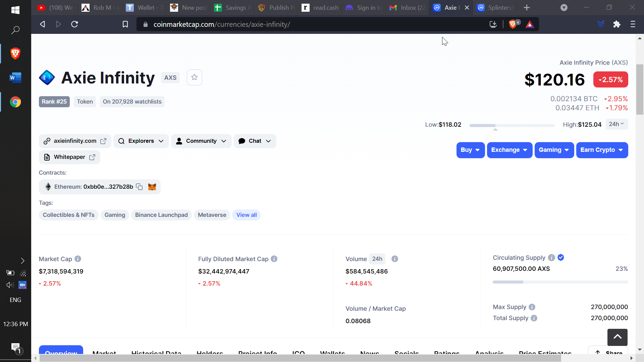The image size is (644, 362).
Task: Open the tab search dropdown arrow
Action: 564,8
